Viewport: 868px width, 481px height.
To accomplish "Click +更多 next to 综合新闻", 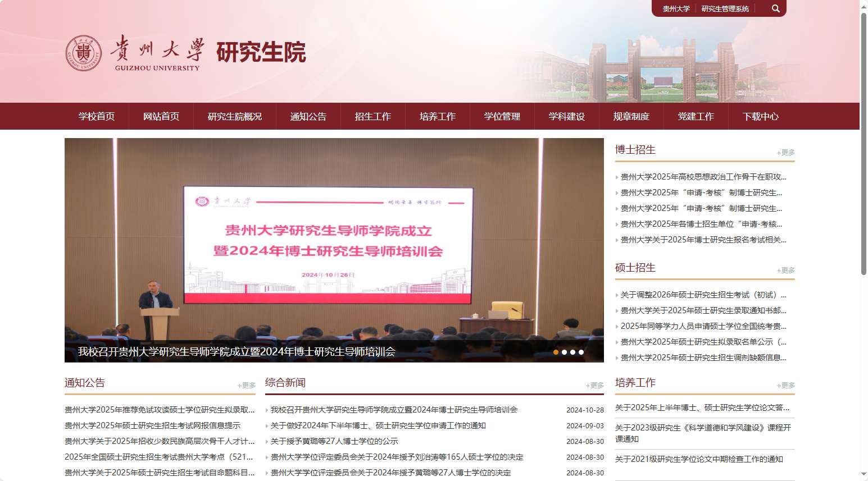I will click(x=595, y=386).
